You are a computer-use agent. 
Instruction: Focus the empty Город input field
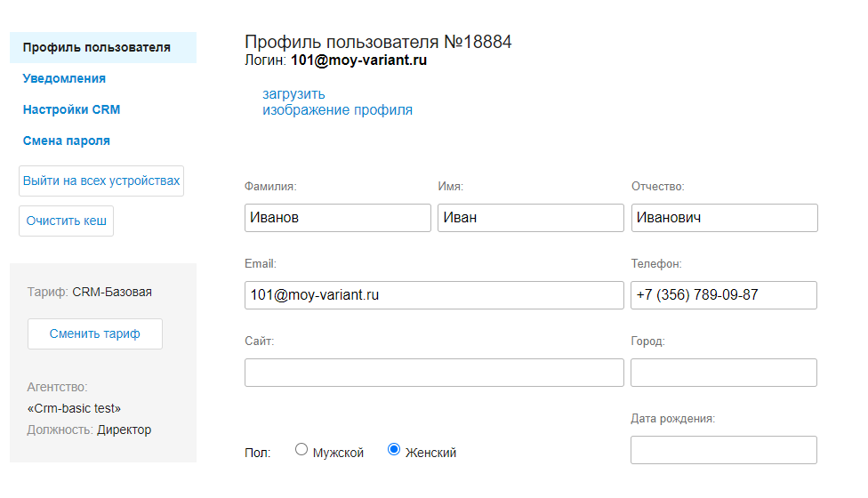723,373
